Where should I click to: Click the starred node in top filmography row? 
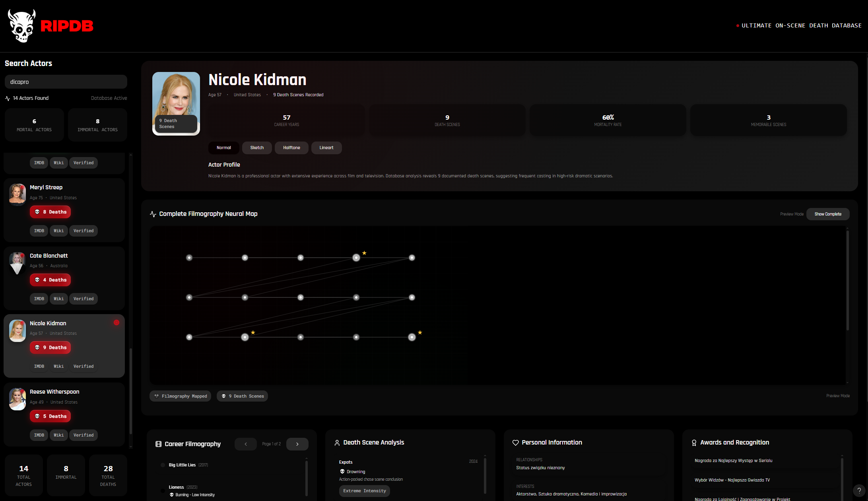[356, 258]
